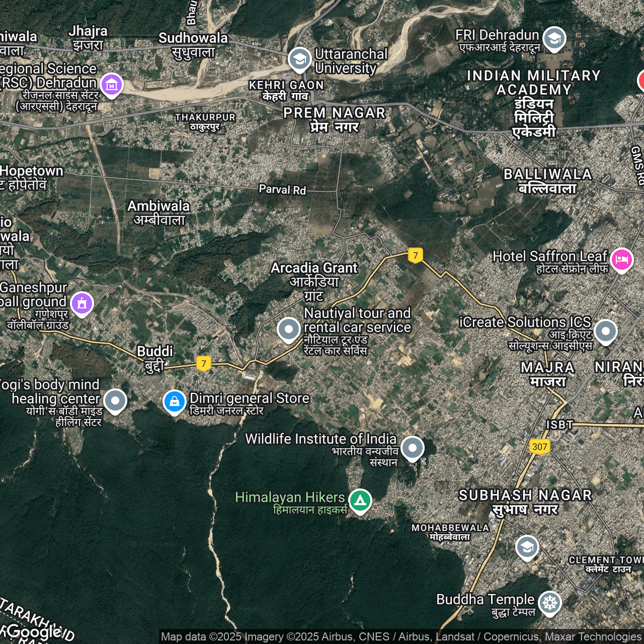This screenshot has width=644, height=644.
Task: Open the Regional Science Centre museum marker
Action: pos(112,85)
